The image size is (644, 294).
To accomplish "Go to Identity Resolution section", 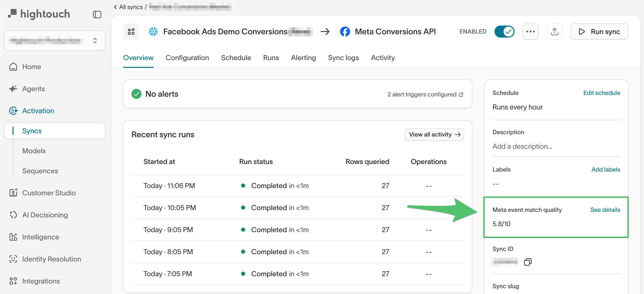I will tap(52, 259).
